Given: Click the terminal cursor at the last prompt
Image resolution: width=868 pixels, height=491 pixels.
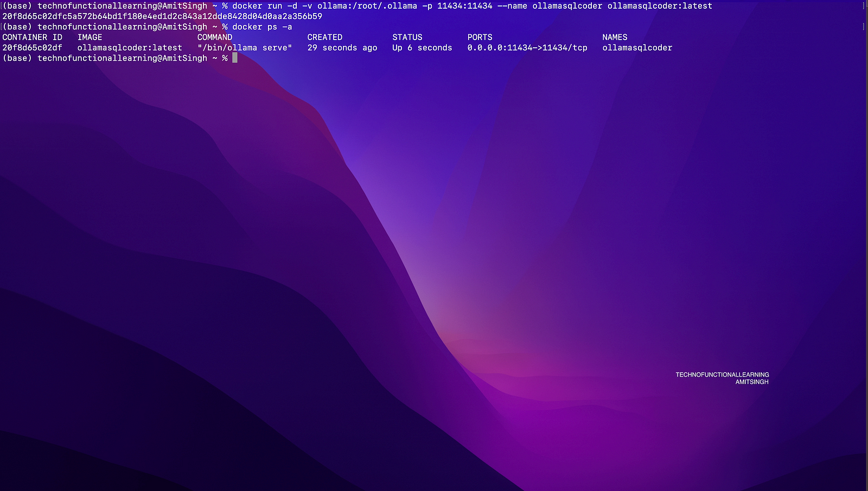Looking at the screenshot, I should (235, 58).
